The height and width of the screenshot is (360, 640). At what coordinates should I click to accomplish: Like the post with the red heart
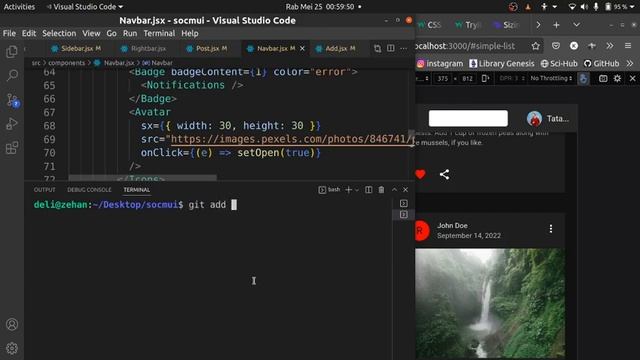point(420,175)
